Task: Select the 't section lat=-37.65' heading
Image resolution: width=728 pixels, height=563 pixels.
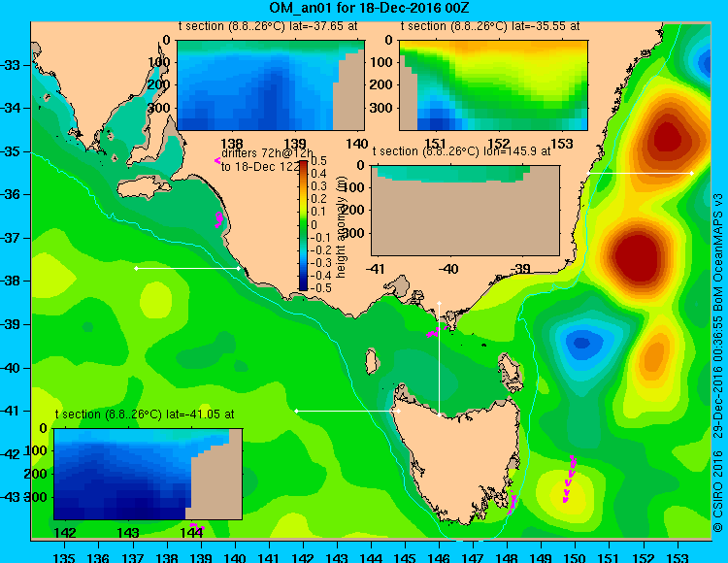Action: tap(268, 26)
